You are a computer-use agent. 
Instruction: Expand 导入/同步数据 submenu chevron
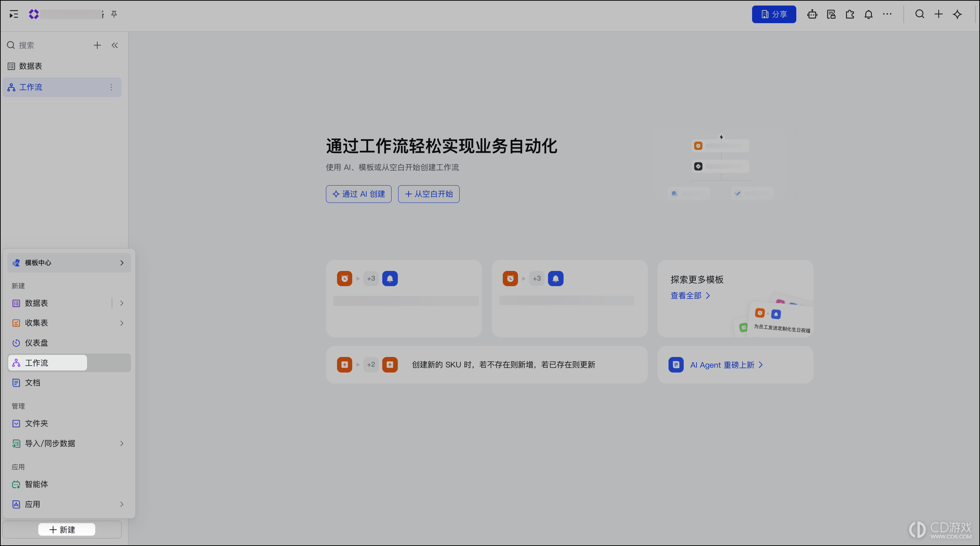click(122, 443)
